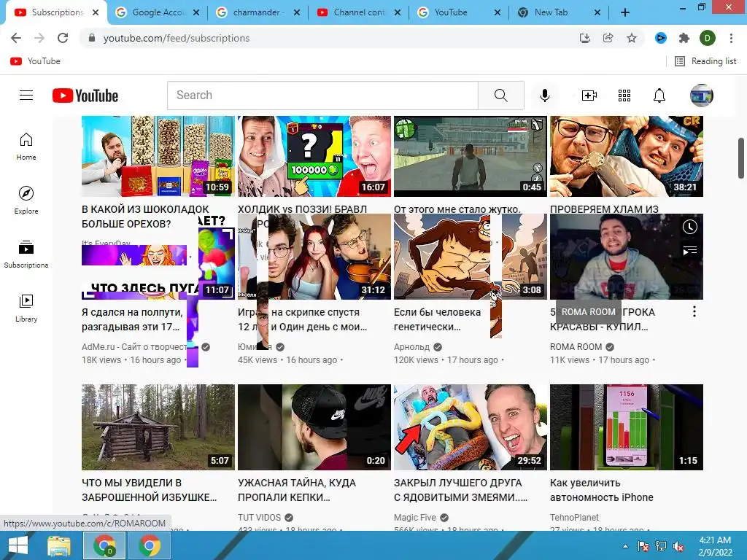Click Watch later clock on ROMA ROOM thumbnail
The height and width of the screenshot is (560, 747).
coord(690,227)
